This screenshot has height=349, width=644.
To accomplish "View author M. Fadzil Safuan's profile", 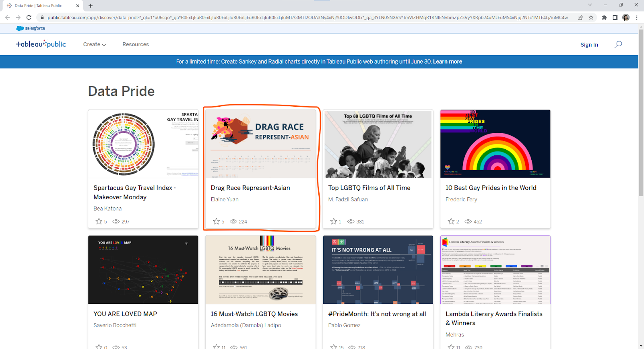I will [x=348, y=199].
